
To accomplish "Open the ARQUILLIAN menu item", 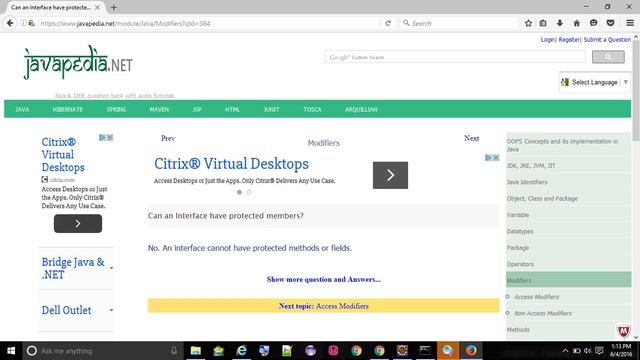I will tap(361, 109).
